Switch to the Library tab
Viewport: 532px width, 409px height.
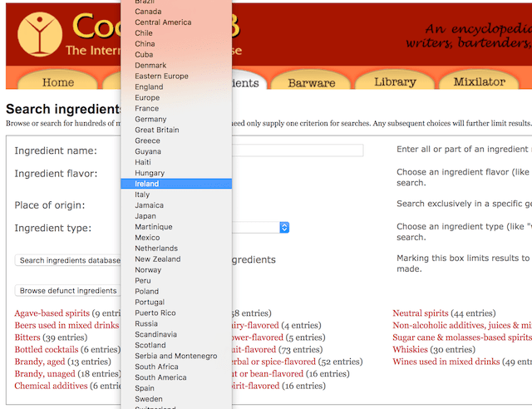pos(395,81)
